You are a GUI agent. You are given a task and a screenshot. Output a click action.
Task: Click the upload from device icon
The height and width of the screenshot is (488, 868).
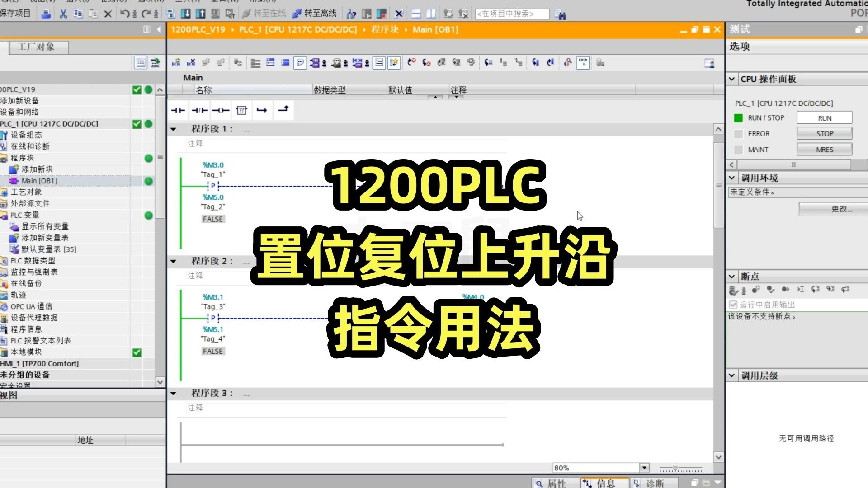tap(200, 14)
